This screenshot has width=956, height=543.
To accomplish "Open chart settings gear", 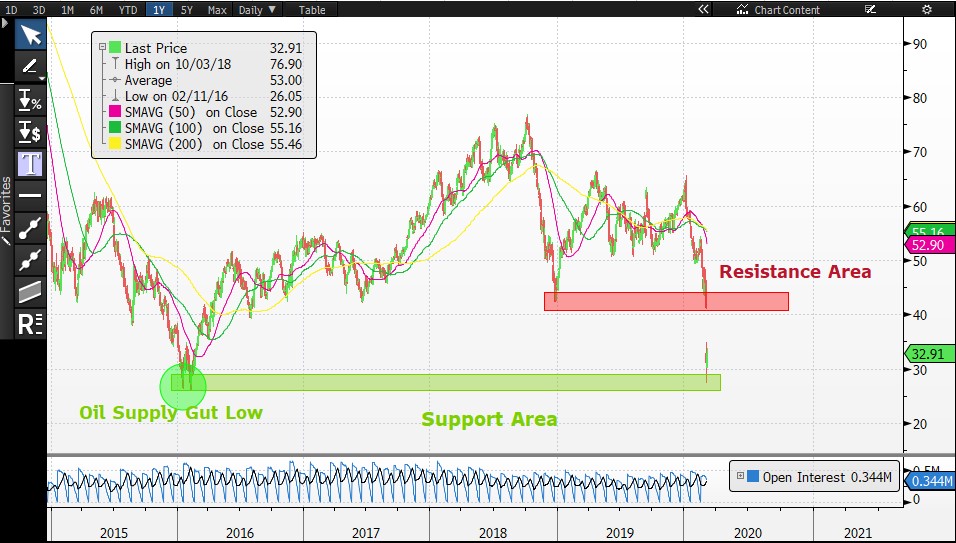I will coord(927,9).
